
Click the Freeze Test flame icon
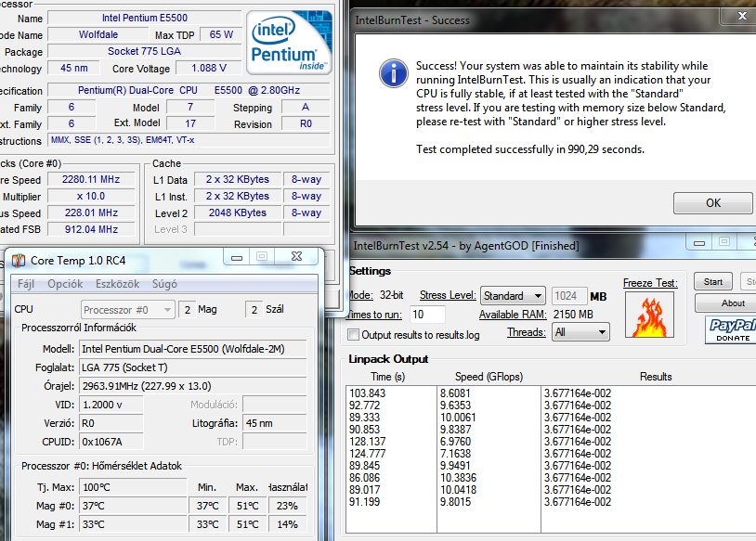(x=649, y=315)
